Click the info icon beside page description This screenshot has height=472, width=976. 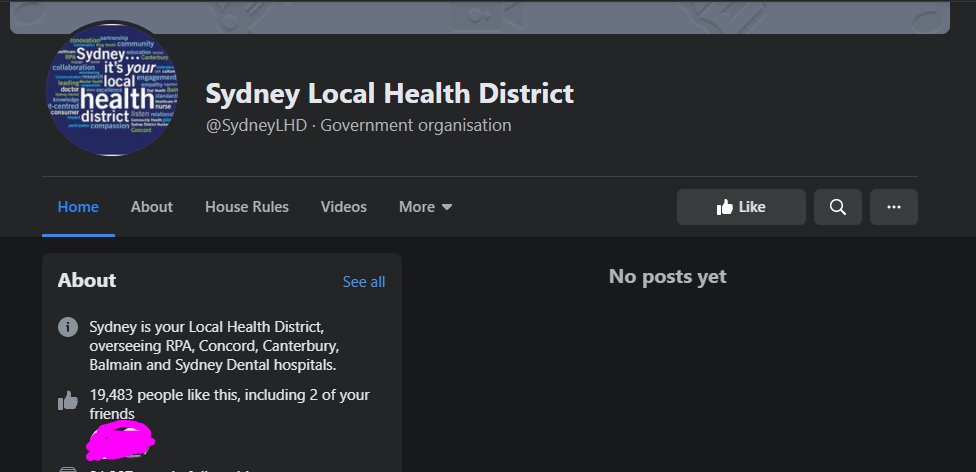click(x=68, y=327)
